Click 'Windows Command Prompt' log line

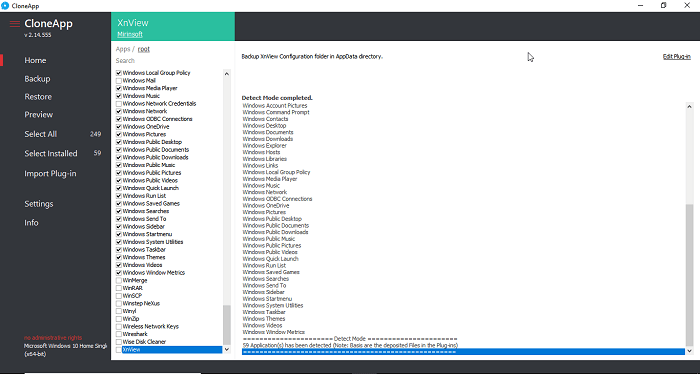(276, 112)
